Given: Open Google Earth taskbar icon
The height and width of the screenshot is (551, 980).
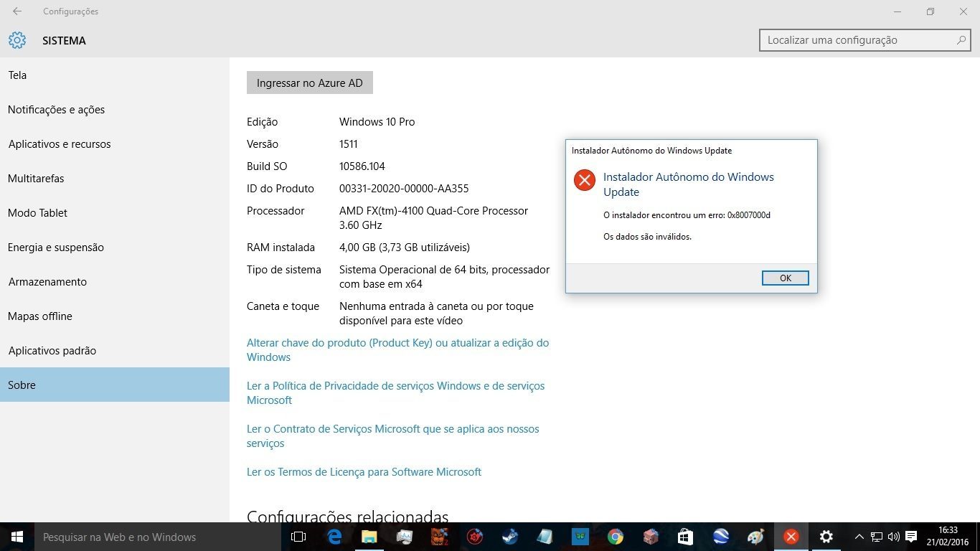Looking at the screenshot, I should (721, 537).
